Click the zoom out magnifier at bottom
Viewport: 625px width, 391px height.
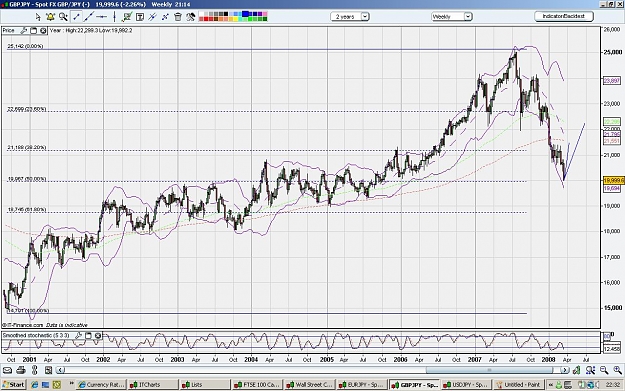pos(604,370)
